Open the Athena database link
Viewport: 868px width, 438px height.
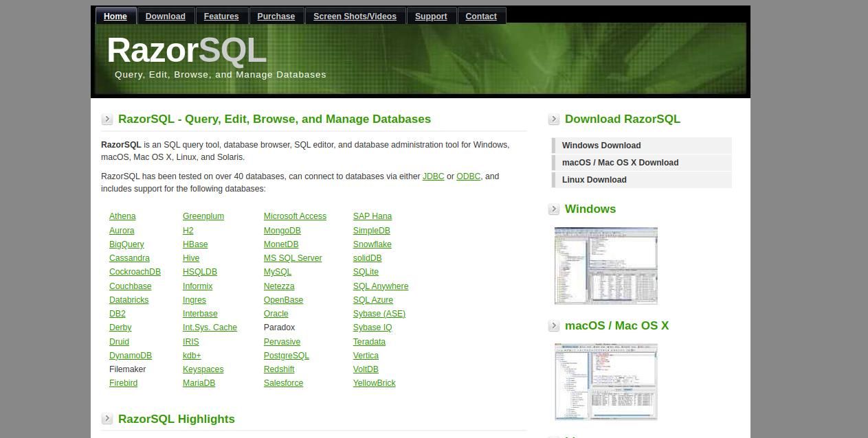pyautogui.click(x=122, y=216)
